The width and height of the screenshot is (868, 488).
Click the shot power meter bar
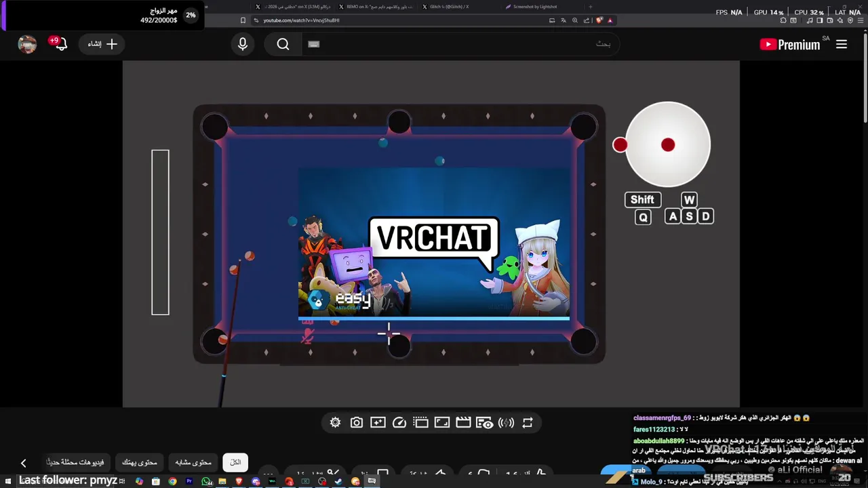coord(160,232)
